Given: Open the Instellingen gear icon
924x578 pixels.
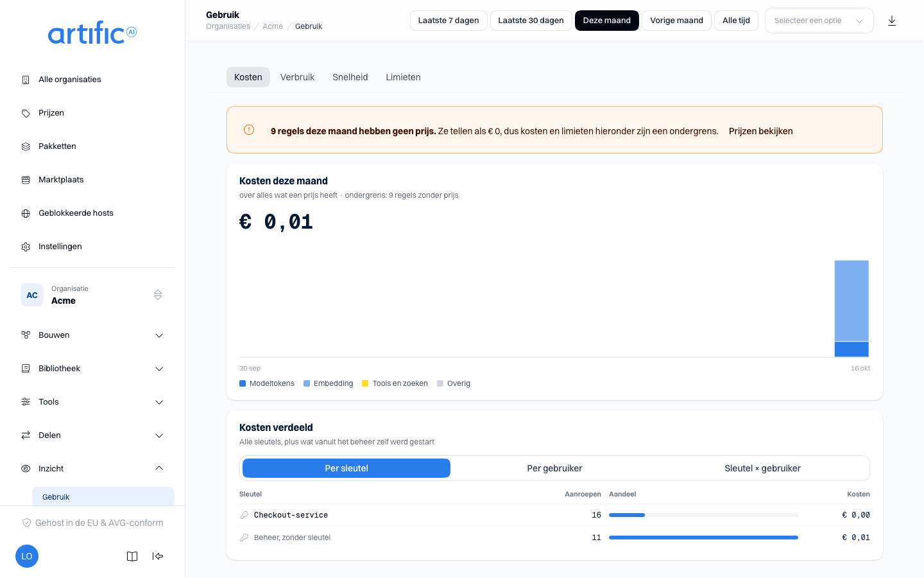Looking at the screenshot, I should (x=26, y=247).
